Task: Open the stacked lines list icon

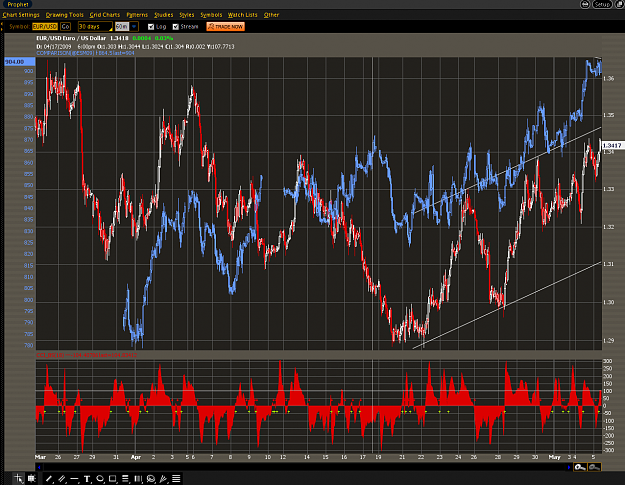Action: 176,479
